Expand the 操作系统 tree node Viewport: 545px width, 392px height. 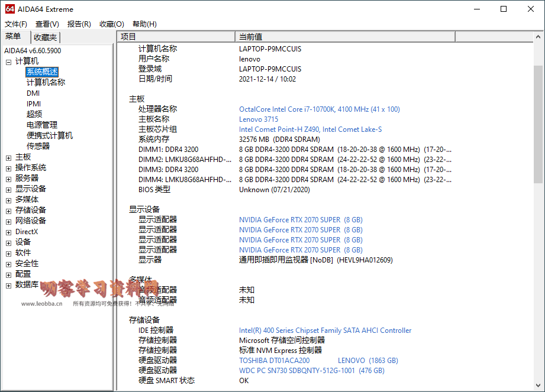click(x=9, y=168)
